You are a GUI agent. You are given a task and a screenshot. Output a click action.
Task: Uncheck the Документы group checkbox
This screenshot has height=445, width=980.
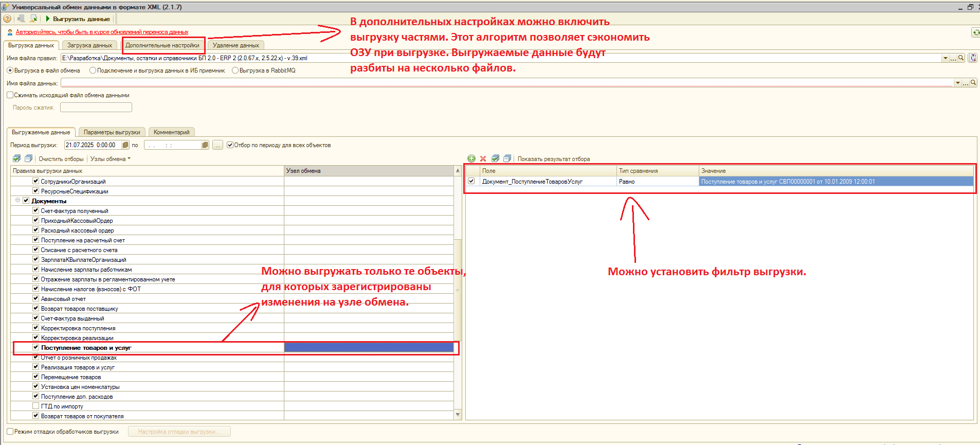click(x=26, y=201)
